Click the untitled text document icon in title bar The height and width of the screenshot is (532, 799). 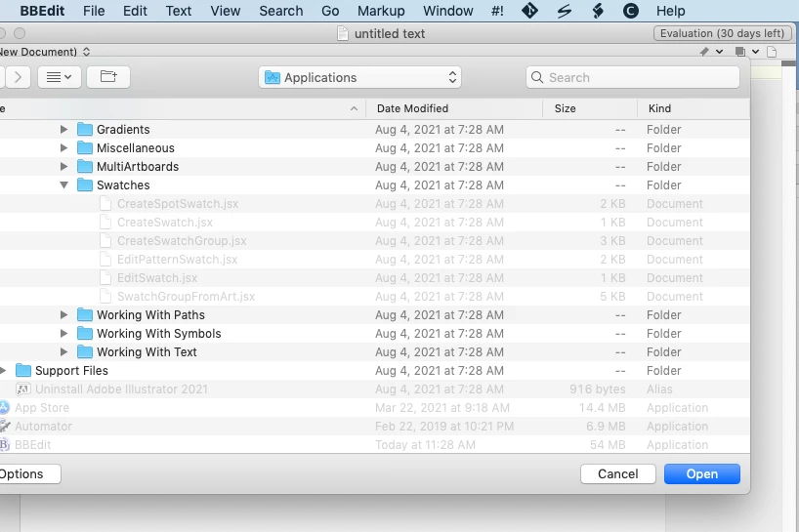point(343,33)
